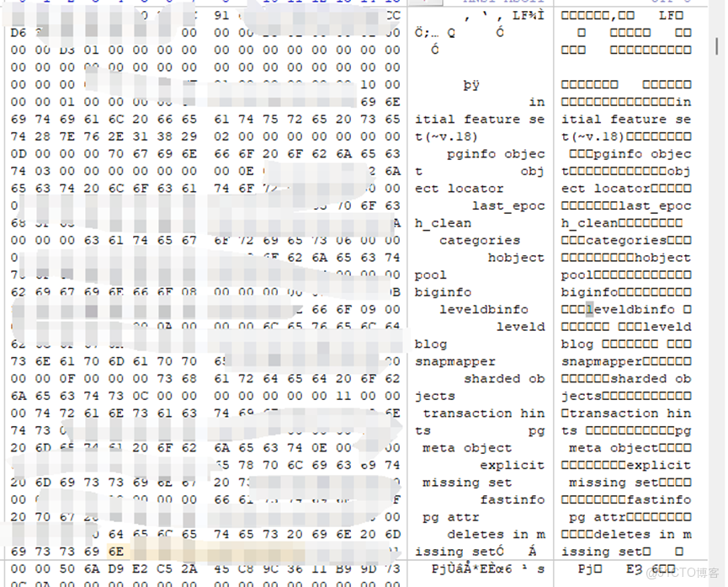Select hex byte 11 in row starting 6A 65 63 74 73
This screenshot has height=587, width=728.
click(343, 396)
